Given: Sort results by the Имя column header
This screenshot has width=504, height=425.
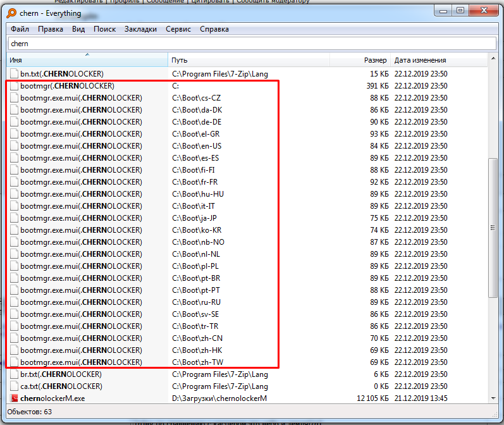Looking at the screenshot, I should (x=87, y=60).
